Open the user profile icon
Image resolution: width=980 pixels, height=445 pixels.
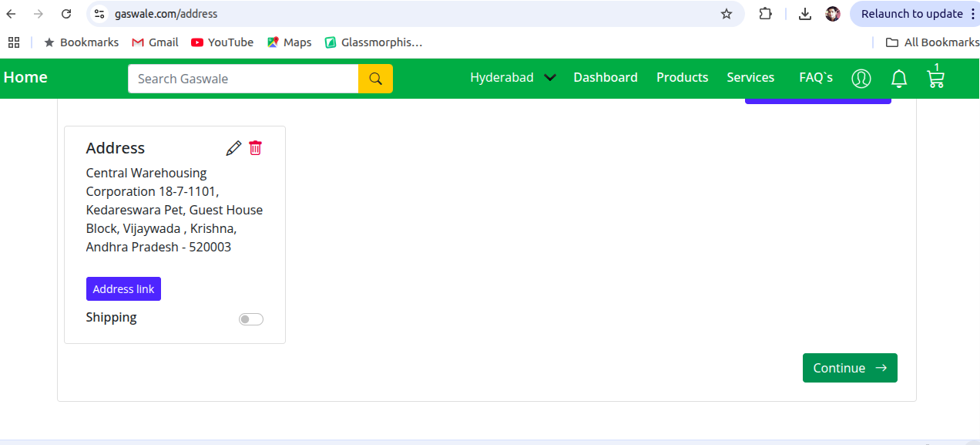(x=861, y=78)
